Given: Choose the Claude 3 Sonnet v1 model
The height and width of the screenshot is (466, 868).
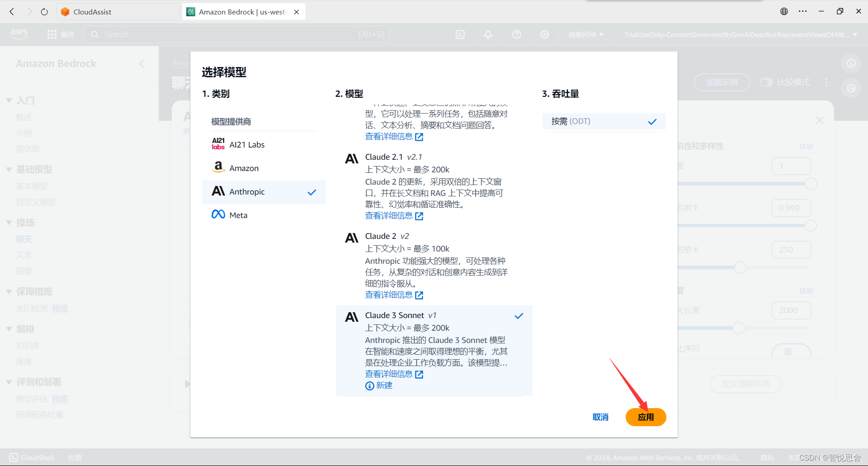Looking at the screenshot, I should click(x=434, y=351).
